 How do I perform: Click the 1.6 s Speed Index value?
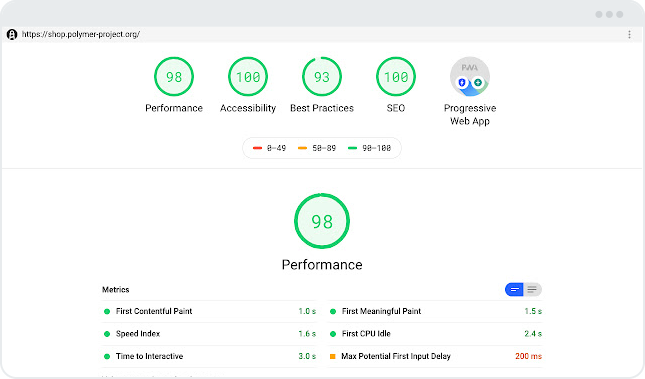pyautogui.click(x=307, y=334)
